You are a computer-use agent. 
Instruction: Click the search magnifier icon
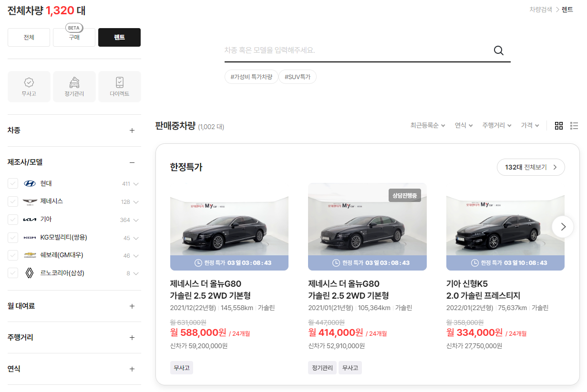pos(499,50)
